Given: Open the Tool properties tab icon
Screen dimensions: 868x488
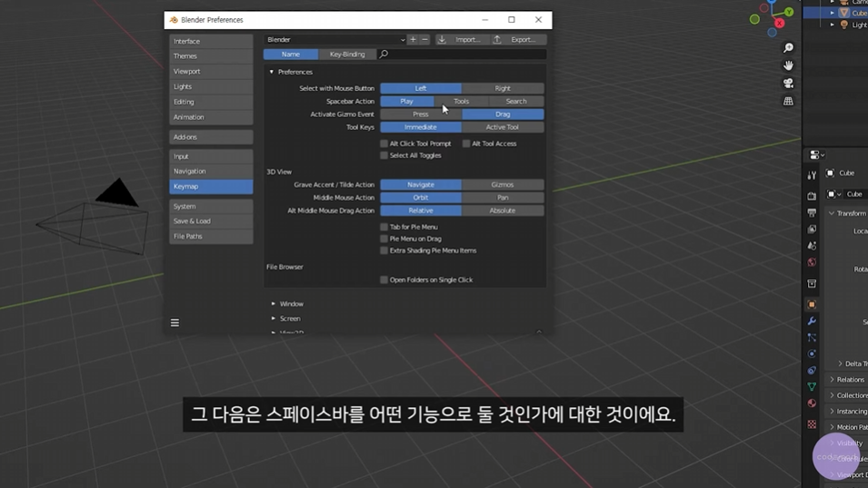Looking at the screenshot, I should (812, 175).
